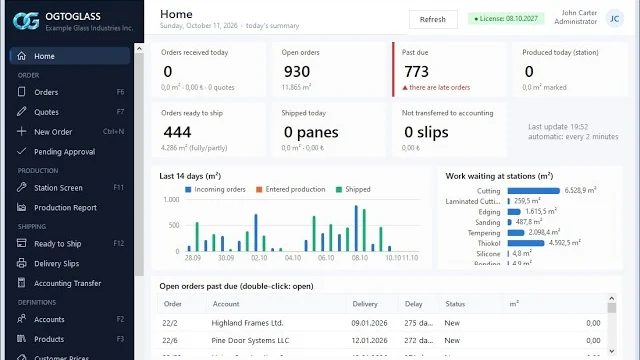The width and height of the screenshot is (640, 360).
Task: Open Accounting Transfer page
Action: click(x=70, y=283)
